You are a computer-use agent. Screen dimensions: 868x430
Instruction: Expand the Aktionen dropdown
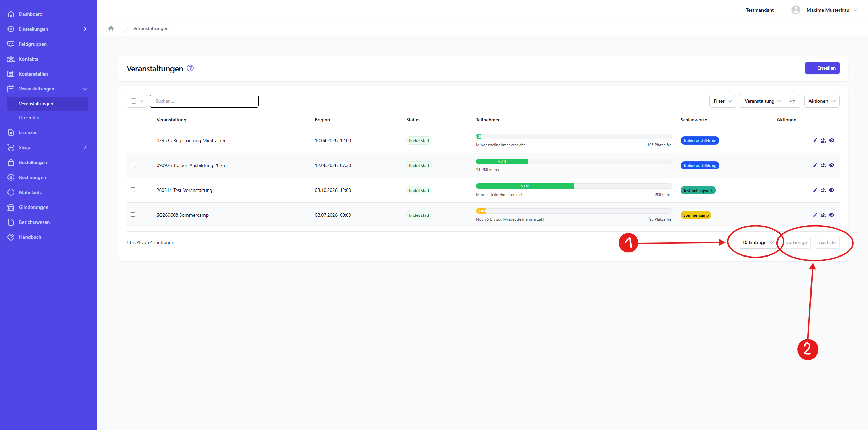click(x=822, y=101)
